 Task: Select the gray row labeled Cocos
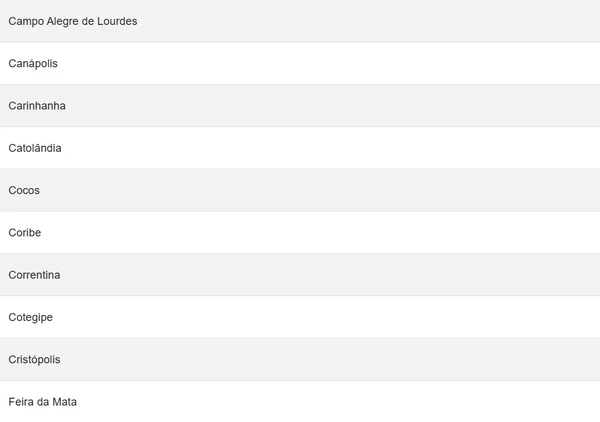click(x=300, y=190)
